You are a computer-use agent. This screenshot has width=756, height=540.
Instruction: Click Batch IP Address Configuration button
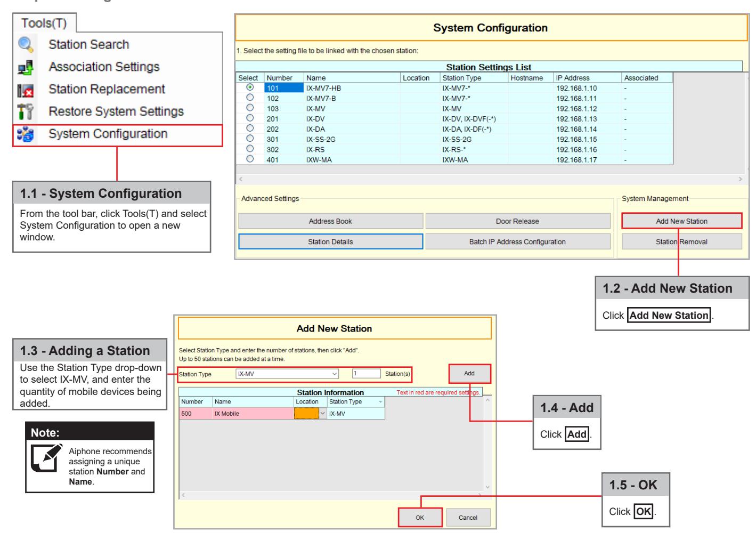tap(517, 241)
